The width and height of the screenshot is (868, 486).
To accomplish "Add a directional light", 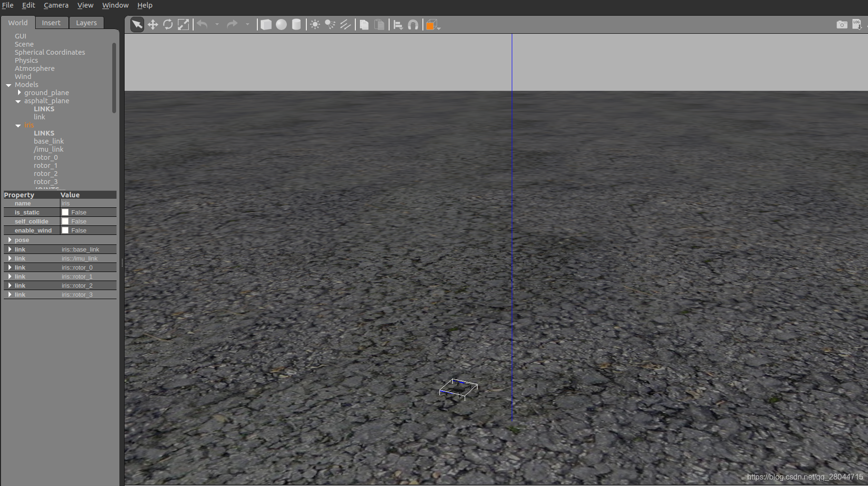I will pyautogui.click(x=345, y=25).
